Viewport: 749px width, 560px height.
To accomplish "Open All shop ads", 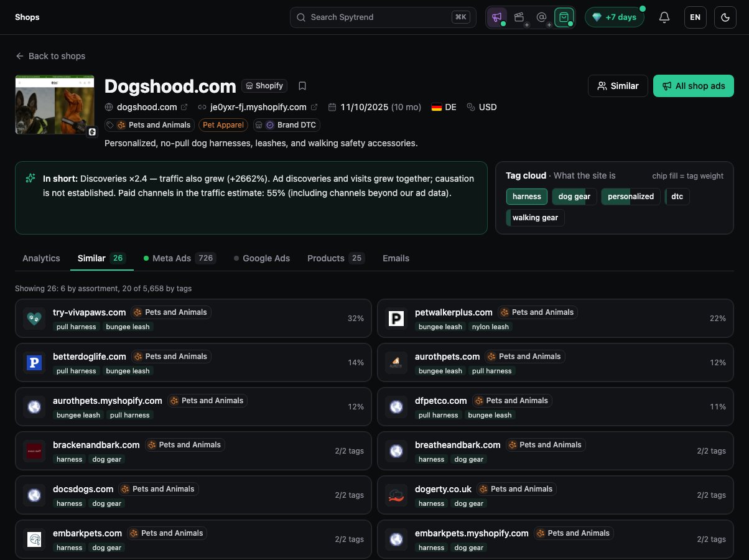I will [x=694, y=86].
